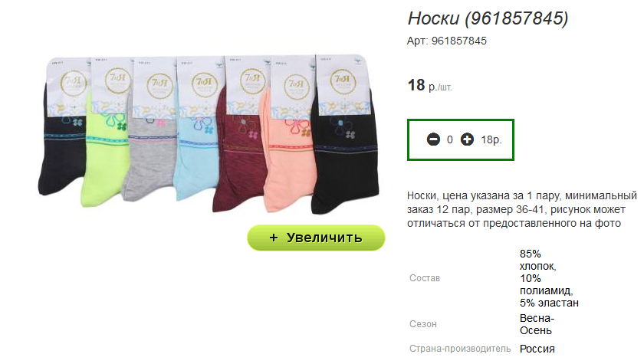Screen dimensions: 644x364
Task: Click the quantity value 0 field
Action: click(x=450, y=140)
